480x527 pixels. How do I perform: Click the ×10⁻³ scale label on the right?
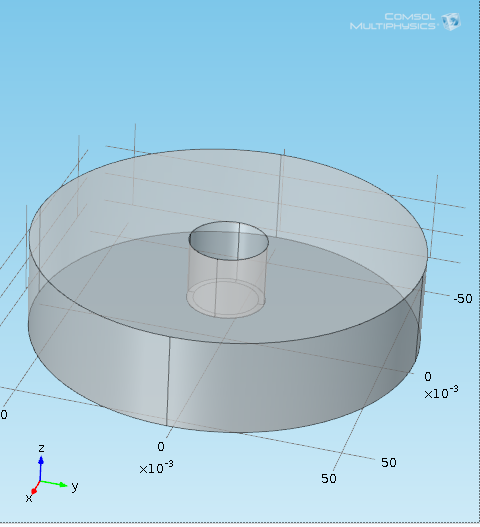pyautogui.click(x=441, y=392)
